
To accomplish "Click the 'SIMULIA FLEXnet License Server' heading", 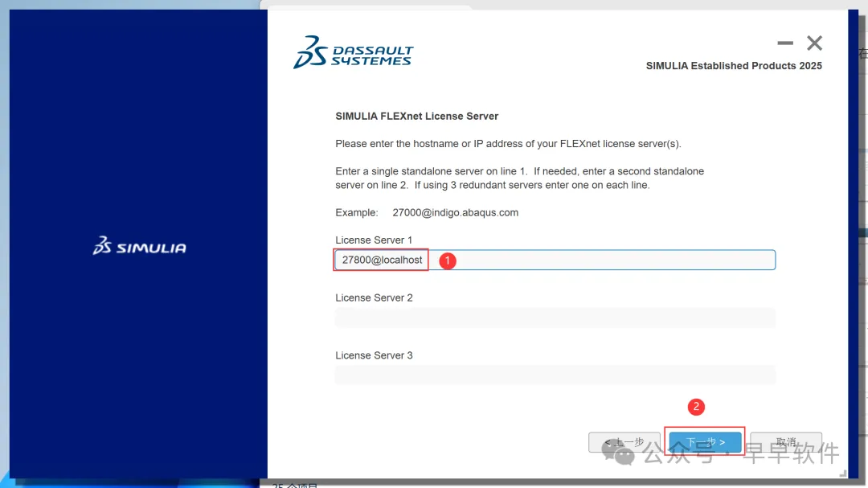I will [417, 117].
